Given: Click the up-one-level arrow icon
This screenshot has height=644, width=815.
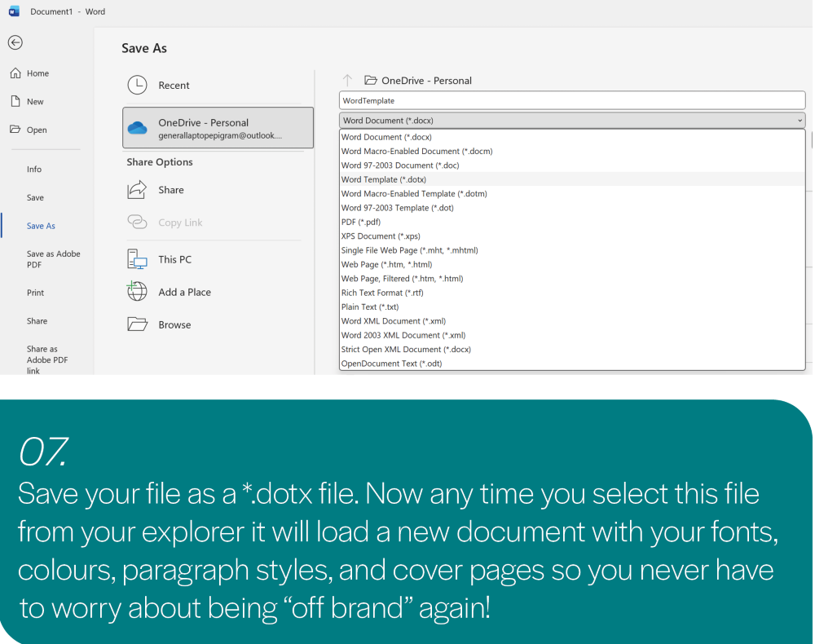Looking at the screenshot, I should pos(347,80).
